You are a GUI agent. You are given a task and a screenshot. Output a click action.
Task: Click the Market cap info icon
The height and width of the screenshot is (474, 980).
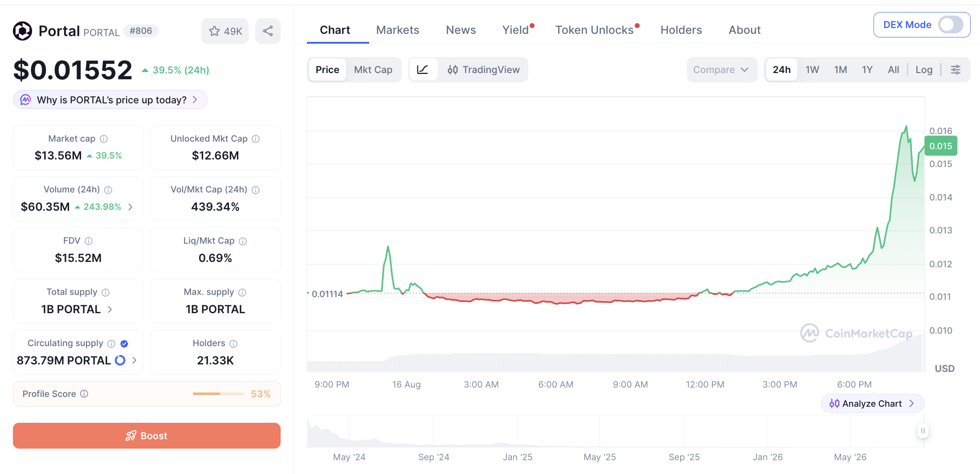(104, 139)
